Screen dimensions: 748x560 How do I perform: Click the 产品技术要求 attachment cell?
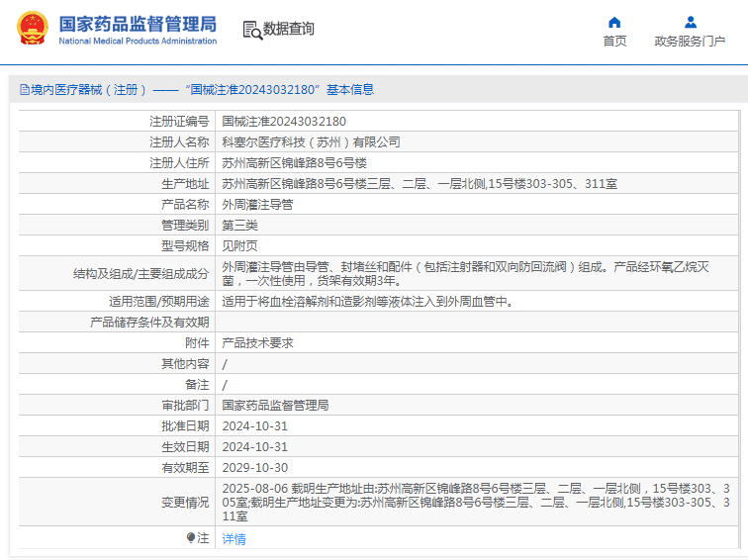tap(257, 343)
